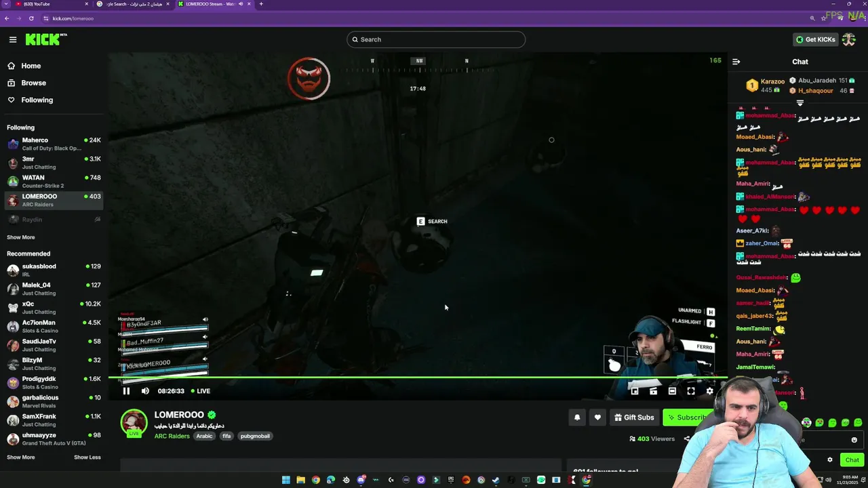Click the Arabic tag

tap(205, 436)
